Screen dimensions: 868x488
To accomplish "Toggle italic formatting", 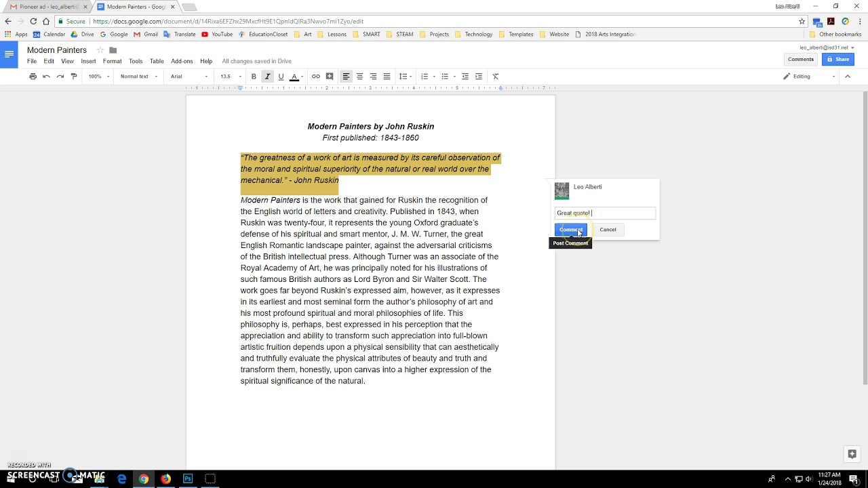I will pos(267,77).
